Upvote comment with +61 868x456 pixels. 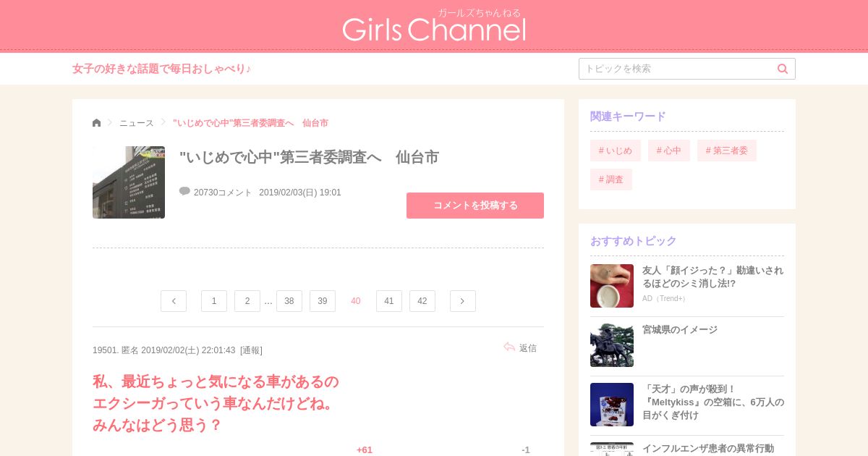(364, 449)
